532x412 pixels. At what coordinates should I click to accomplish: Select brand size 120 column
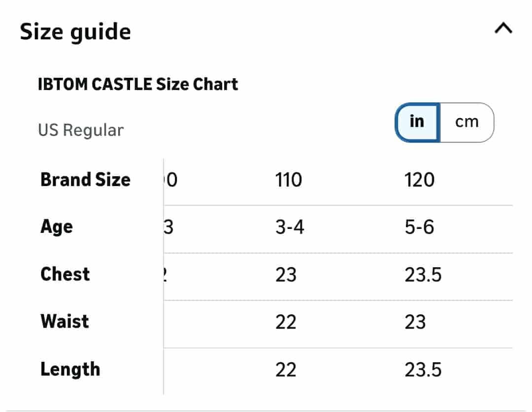(419, 180)
